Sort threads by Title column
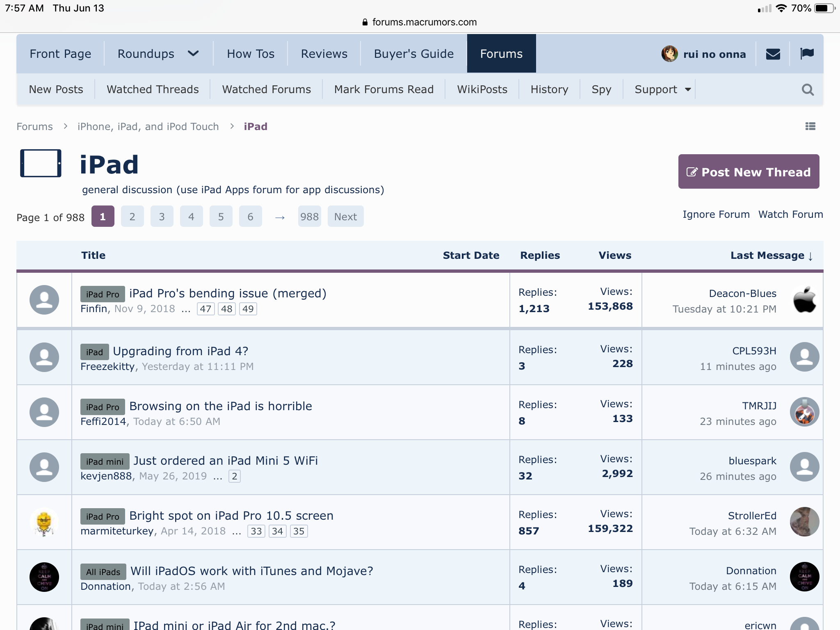Screen dimensions: 840x630 pos(93,256)
